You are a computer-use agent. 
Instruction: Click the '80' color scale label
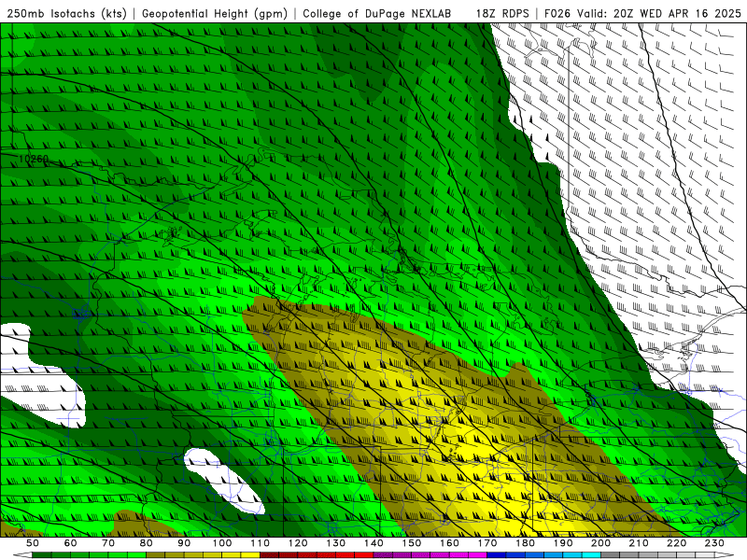click(147, 543)
